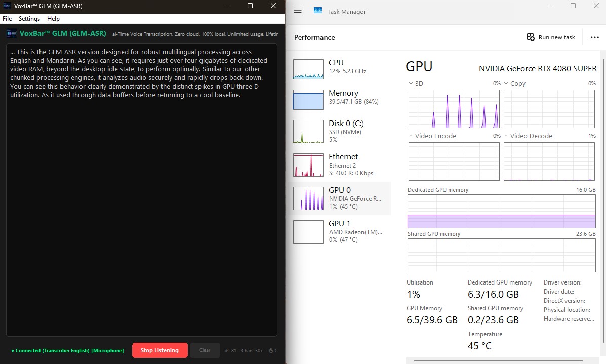The image size is (606, 364).
Task: Click the VoxBar GLM app logo icon
Action: [x=11, y=33]
